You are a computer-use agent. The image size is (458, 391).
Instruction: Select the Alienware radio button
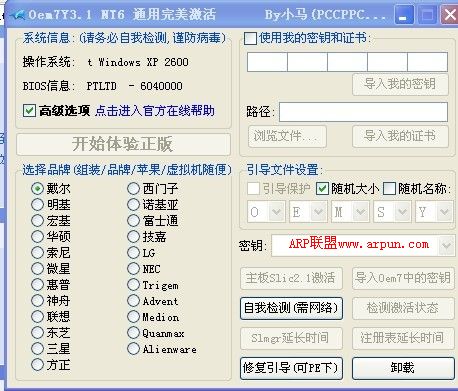(133, 349)
